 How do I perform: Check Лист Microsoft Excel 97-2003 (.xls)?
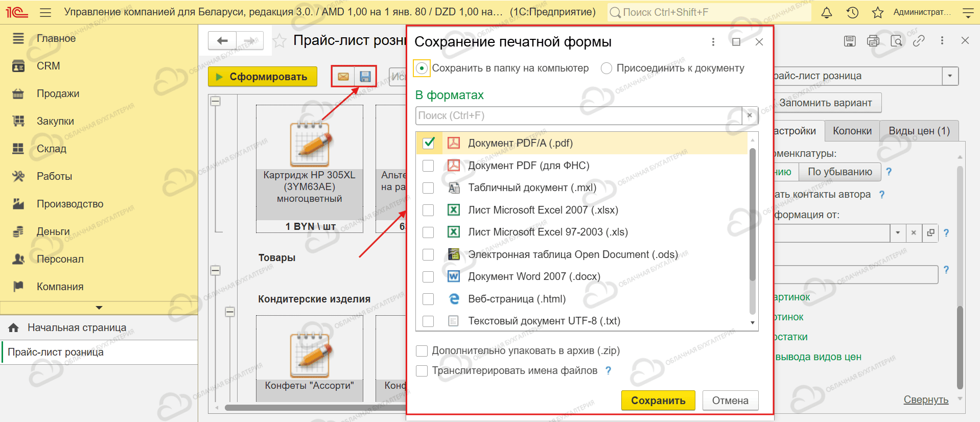pos(429,232)
